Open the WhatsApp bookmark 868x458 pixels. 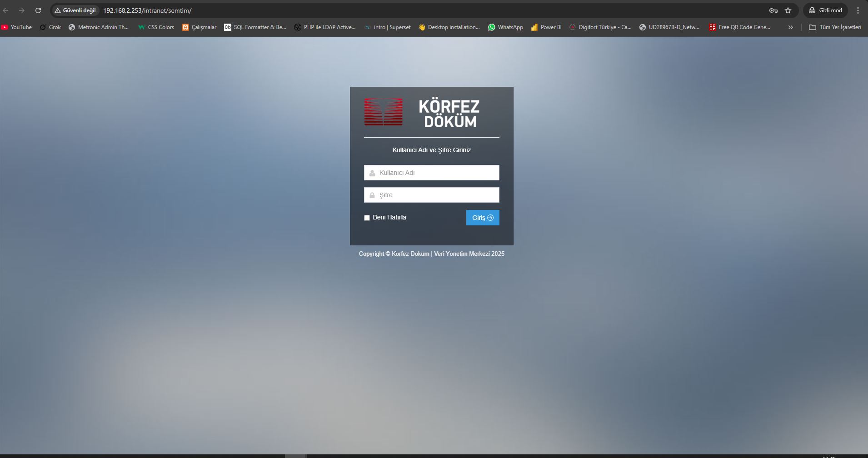pyautogui.click(x=505, y=27)
